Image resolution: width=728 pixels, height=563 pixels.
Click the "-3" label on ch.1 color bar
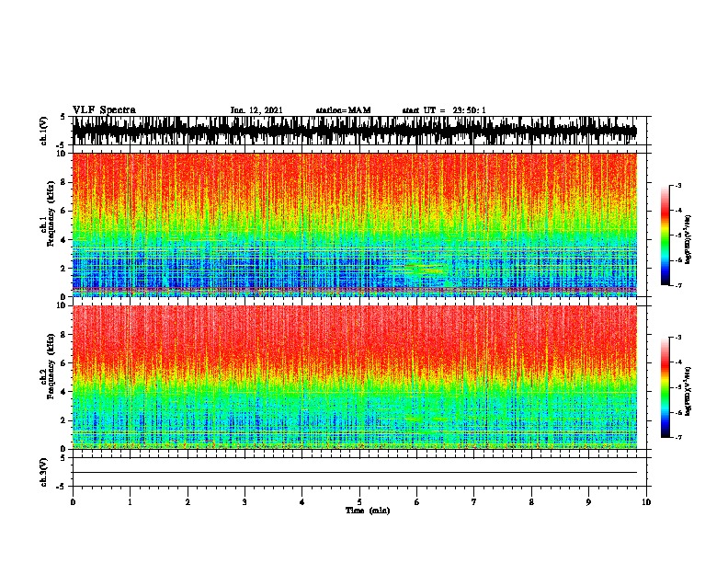pos(678,186)
